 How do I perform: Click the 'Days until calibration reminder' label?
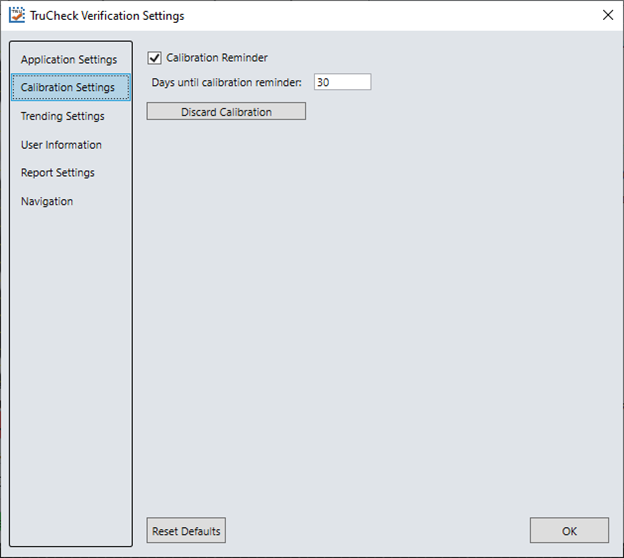pyautogui.click(x=226, y=82)
